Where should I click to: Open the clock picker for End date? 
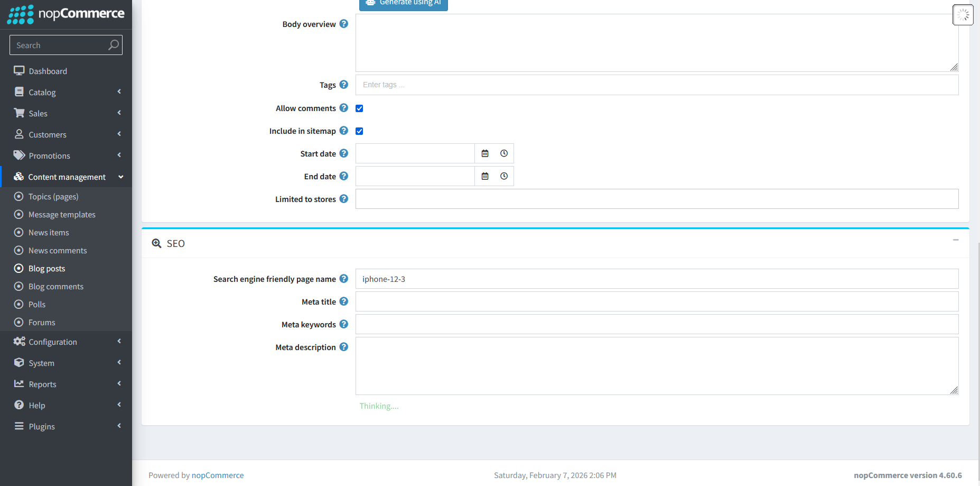click(503, 176)
